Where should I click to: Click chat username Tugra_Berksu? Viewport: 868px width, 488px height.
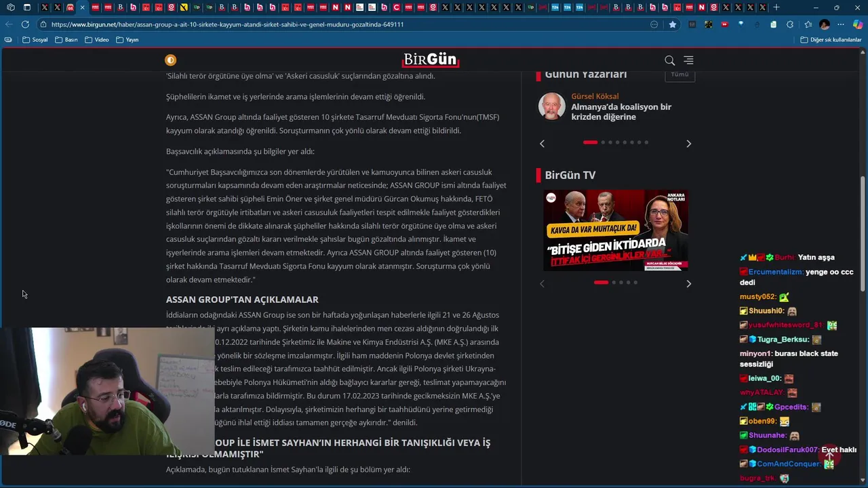click(x=783, y=340)
